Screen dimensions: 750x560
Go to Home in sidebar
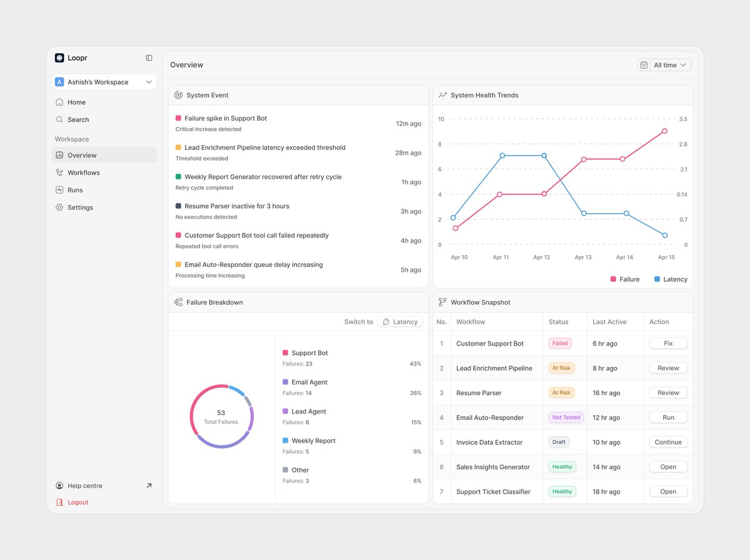[x=104, y=102]
